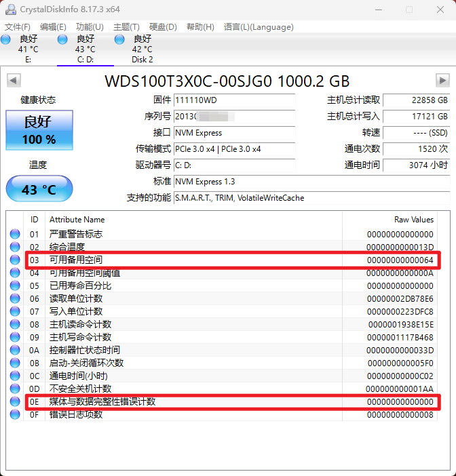
Task: Click status orb of attribute 0C 通电时间
Action: (x=15, y=376)
